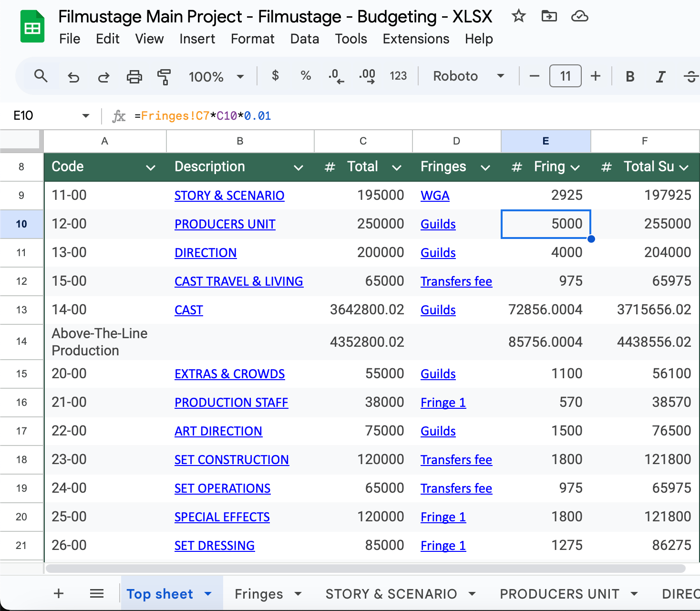
Task: Click the Move to folder icon
Action: [549, 16]
